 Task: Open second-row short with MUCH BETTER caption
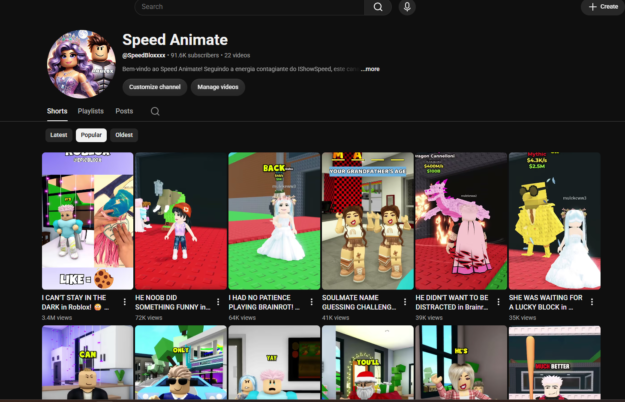tap(554, 362)
